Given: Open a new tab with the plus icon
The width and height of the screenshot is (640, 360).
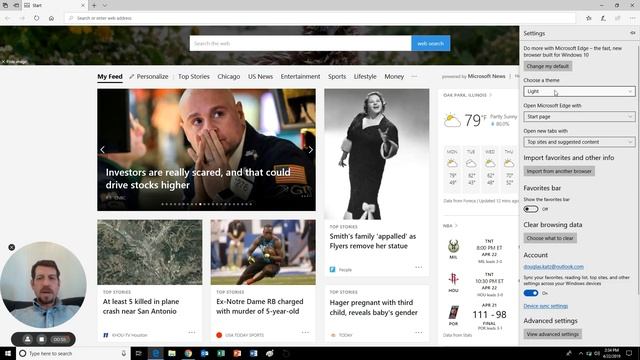Looking at the screenshot, I should coord(94,5).
